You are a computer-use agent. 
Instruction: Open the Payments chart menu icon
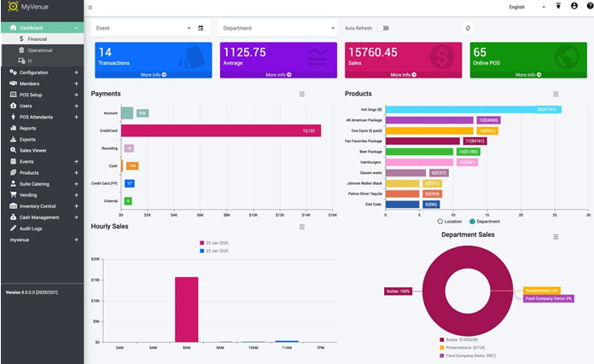301,94
